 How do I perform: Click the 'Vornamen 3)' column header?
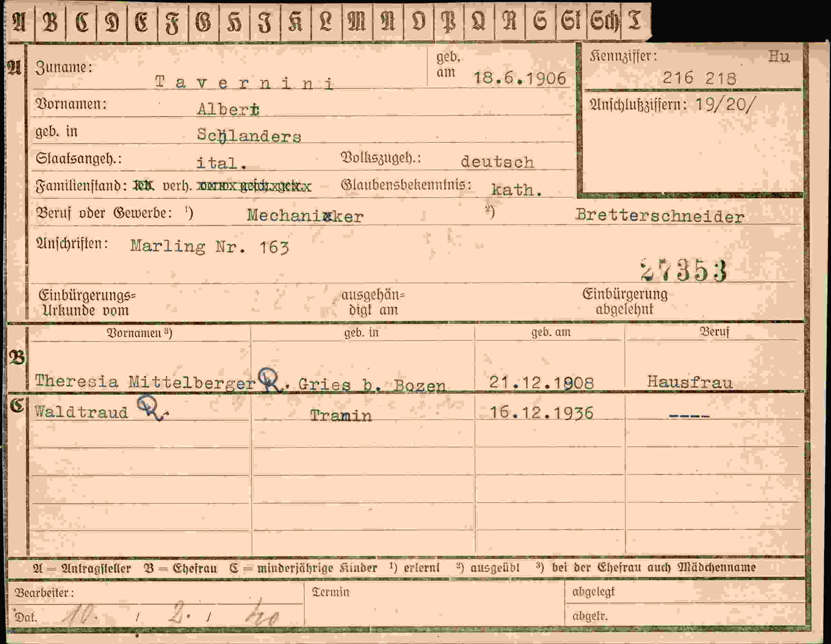point(139,333)
